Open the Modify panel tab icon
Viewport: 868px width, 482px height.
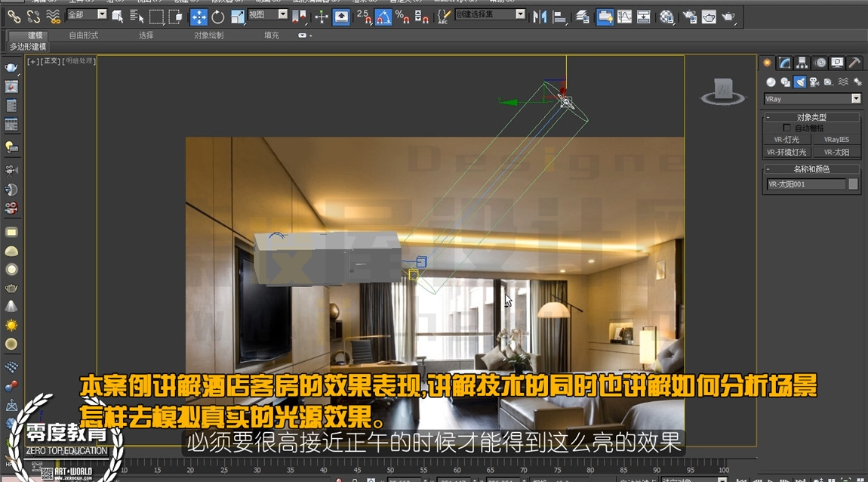tap(784, 63)
